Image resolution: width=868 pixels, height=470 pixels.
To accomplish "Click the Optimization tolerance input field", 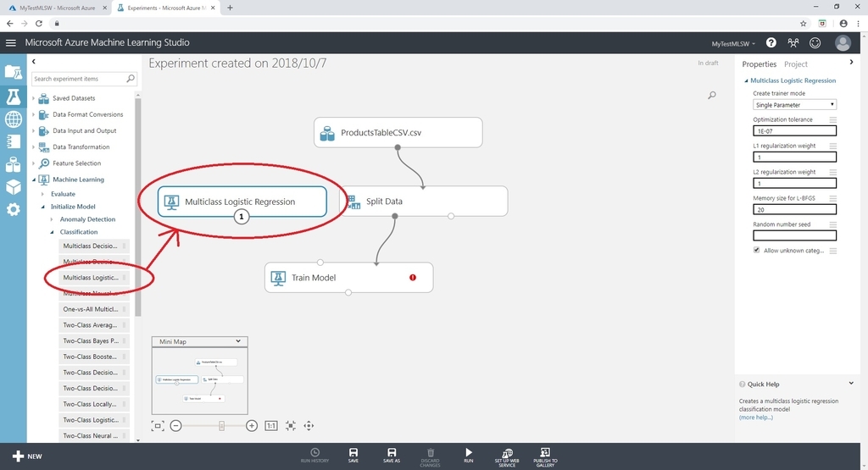I will (x=794, y=131).
